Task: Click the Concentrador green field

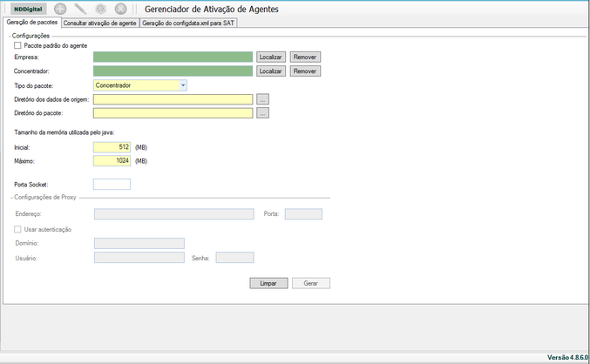Action: pos(173,71)
